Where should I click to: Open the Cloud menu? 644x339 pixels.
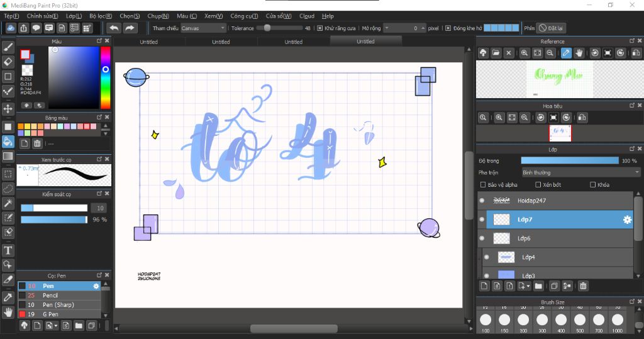pyautogui.click(x=307, y=16)
